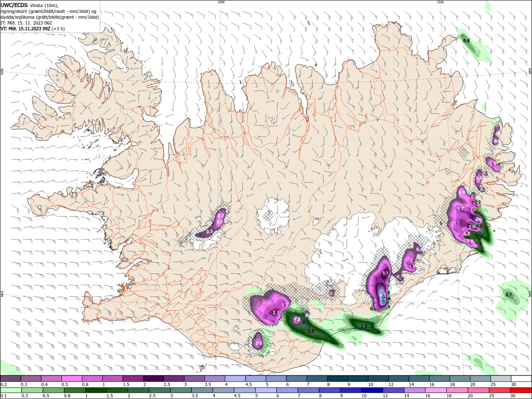Select the slate blue swatch labeled 6 on upper scale
Image resolution: width=532 pixels, height=399 pixels.
[297, 379]
